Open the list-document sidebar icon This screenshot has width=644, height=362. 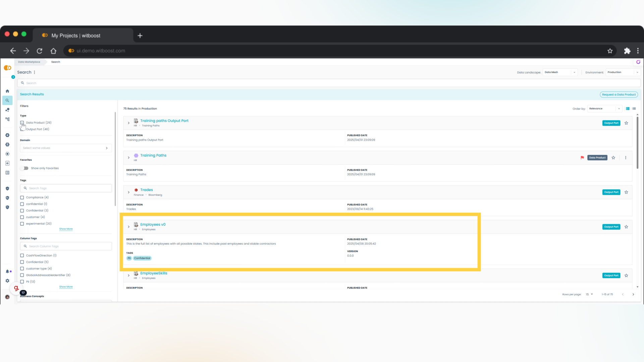(x=7, y=173)
